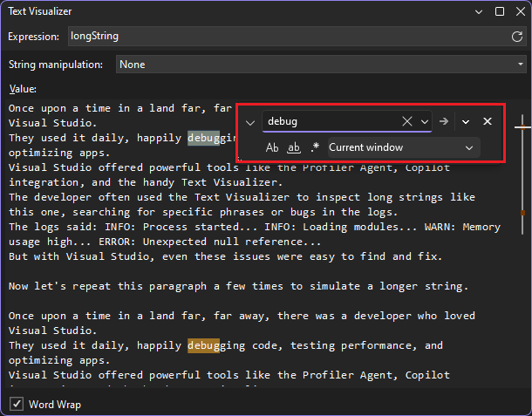Expand search history dropdown in find box
This screenshot has height=416, width=532.
pyautogui.click(x=425, y=121)
